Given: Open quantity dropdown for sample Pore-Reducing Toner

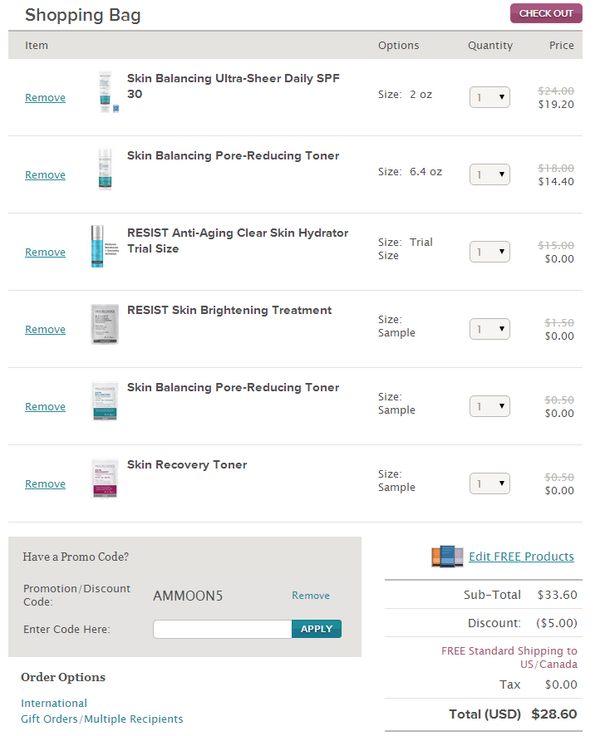Looking at the screenshot, I should tap(490, 406).
